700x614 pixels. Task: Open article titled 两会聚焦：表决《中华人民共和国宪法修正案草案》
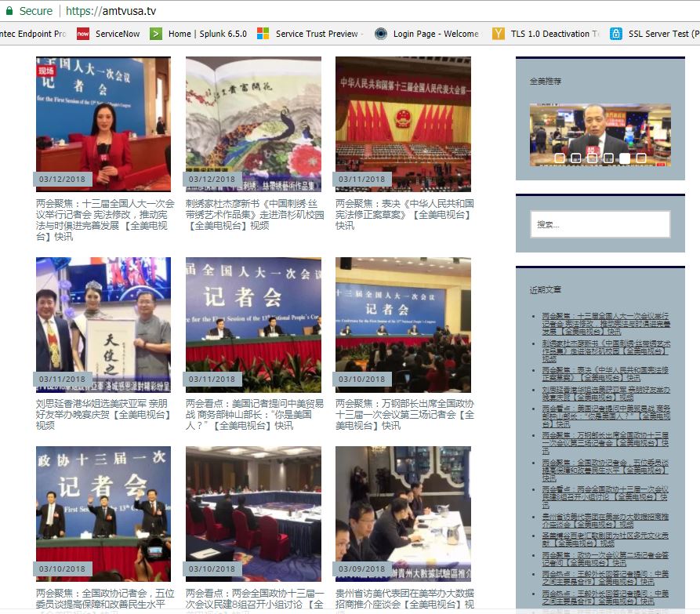pos(404,214)
